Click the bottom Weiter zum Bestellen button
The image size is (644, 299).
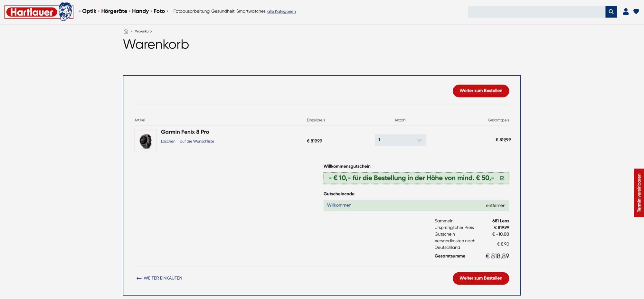(x=481, y=278)
